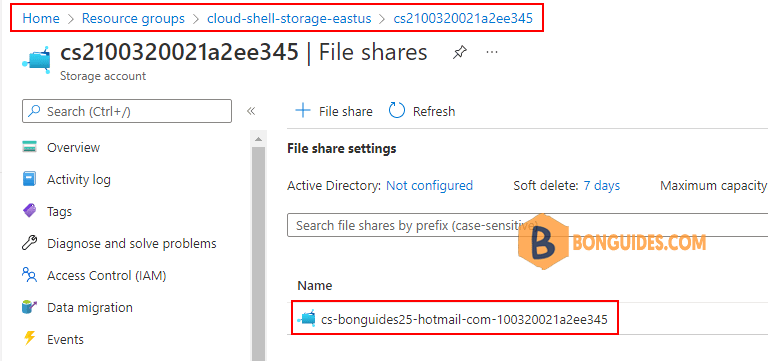768x361 pixels.
Task: Click the file share icon in cs-bonguides25 row
Action: [307, 319]
